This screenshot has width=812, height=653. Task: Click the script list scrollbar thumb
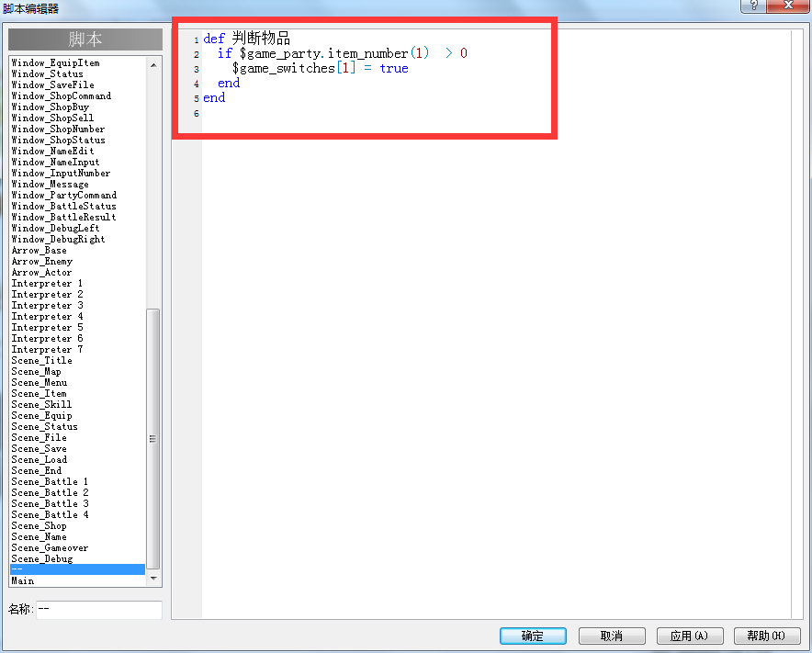point(153,439)
